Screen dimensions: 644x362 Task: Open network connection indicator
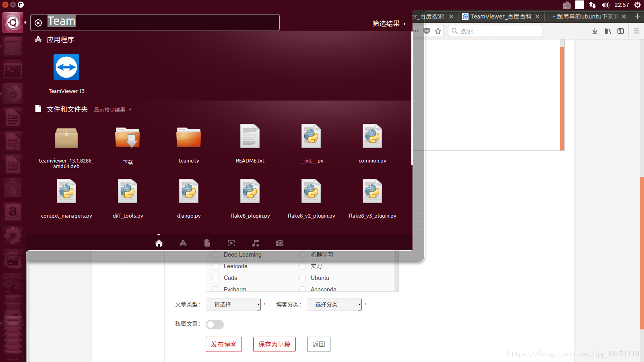592,5
